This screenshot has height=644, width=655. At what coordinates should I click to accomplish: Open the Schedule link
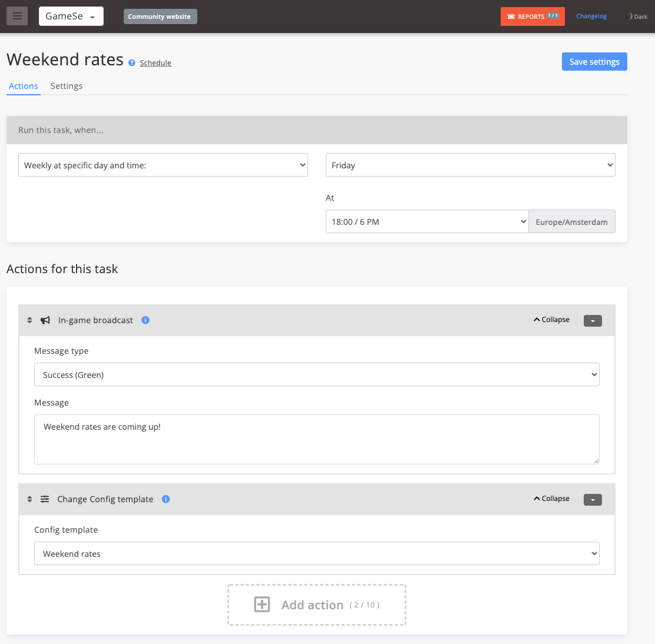(x=156, y=62)
